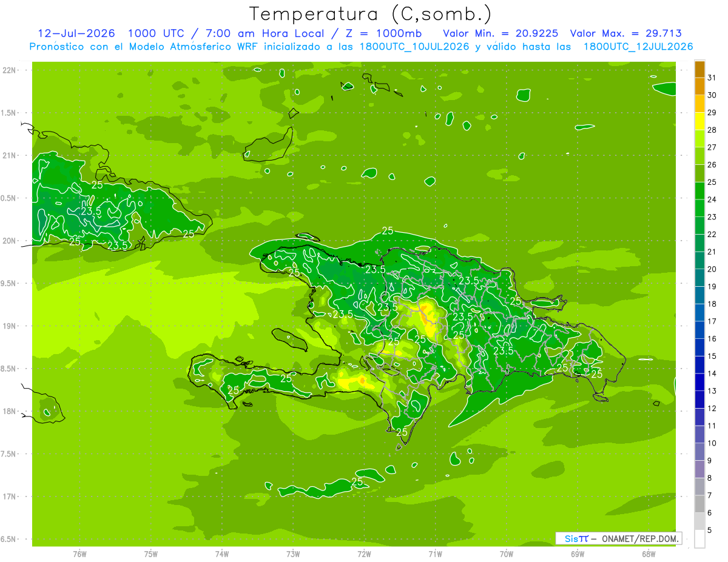Click the "72W" longitude label

364,554
